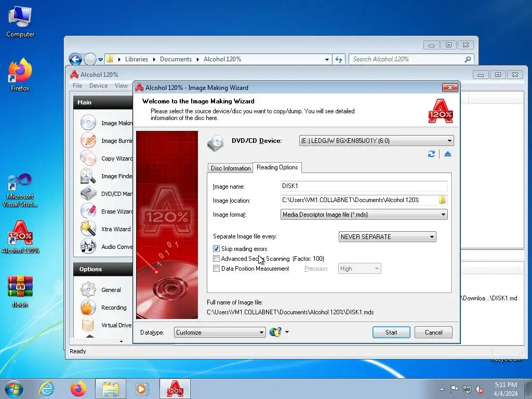
Task: Open the Explorer address bar history dropdown
Action: pos(327,59)
